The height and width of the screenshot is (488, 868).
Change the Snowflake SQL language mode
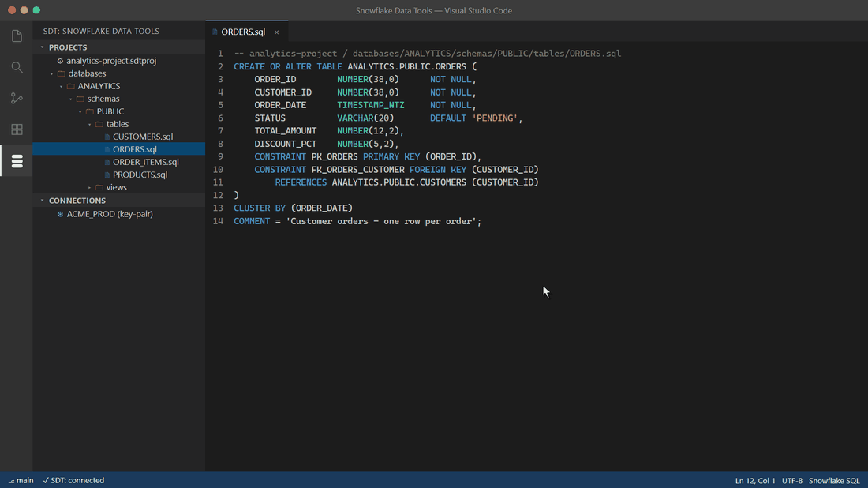(834, 481)
